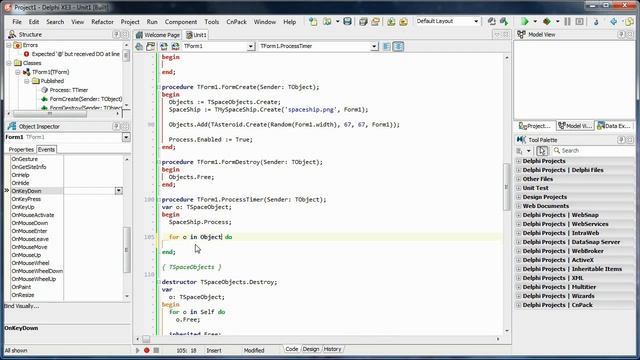This screenshot has width=640, height=360.
Task: Open the Refactor menu
Action: [x=102, y=22]
